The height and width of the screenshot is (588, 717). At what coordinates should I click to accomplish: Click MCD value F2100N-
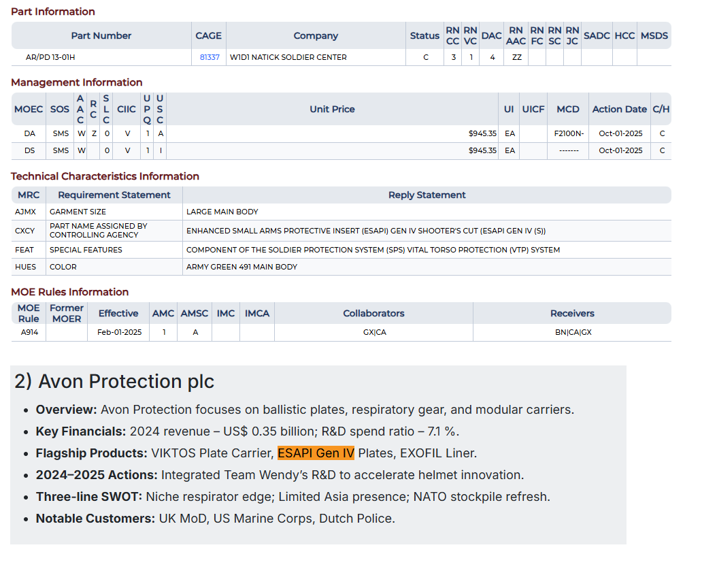coord(569,133)
